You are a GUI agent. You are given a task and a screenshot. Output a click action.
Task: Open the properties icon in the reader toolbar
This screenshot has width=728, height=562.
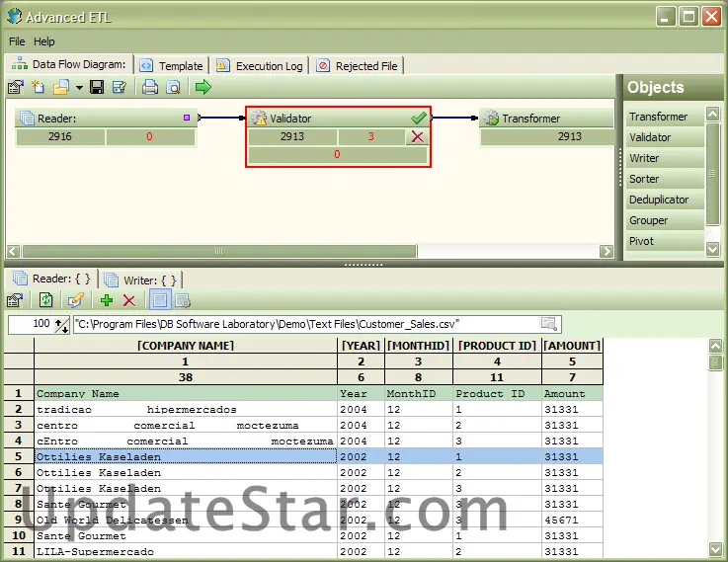coord(16,300)
